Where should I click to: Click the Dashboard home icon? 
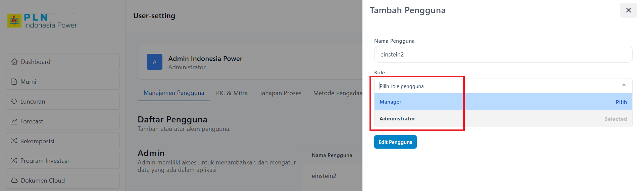click(x=14, y=62)
